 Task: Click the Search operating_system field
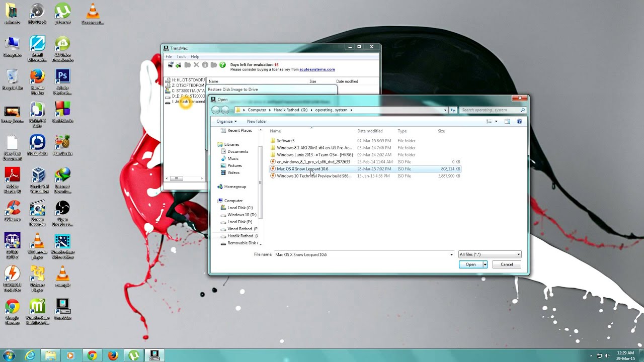click(x=492, y=110)
